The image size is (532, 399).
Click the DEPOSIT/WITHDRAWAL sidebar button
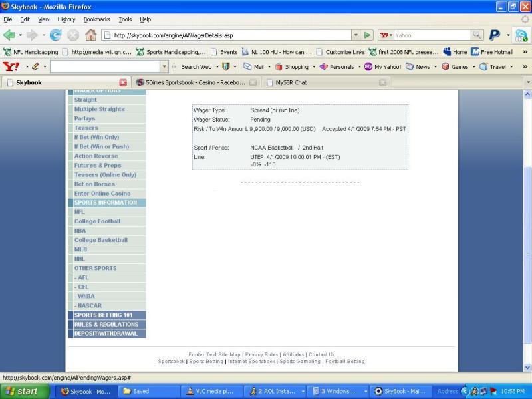(x=106, y=334)
